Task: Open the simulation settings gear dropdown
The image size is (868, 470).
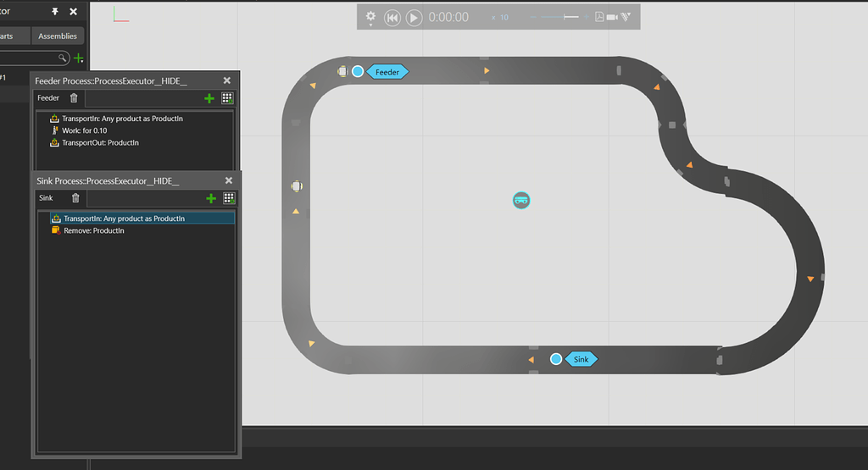Action: 370,18
